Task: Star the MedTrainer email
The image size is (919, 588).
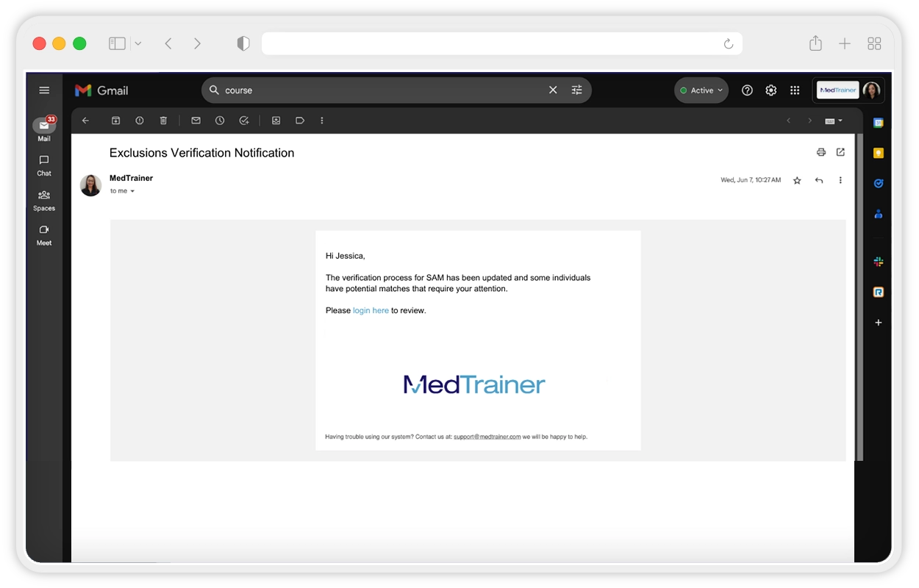Action: [797, 180]
